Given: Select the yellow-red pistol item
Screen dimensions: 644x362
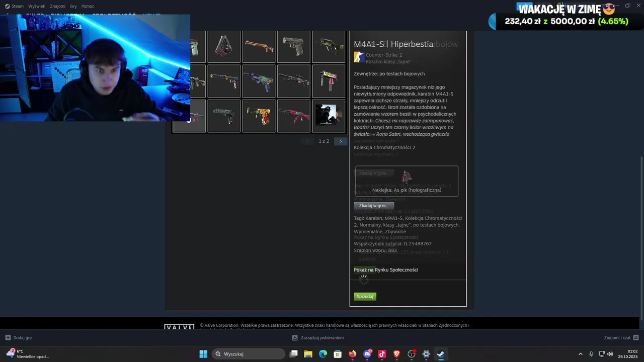Looking at the screenshot, I should pyautogui.click(x=259, y=116).
